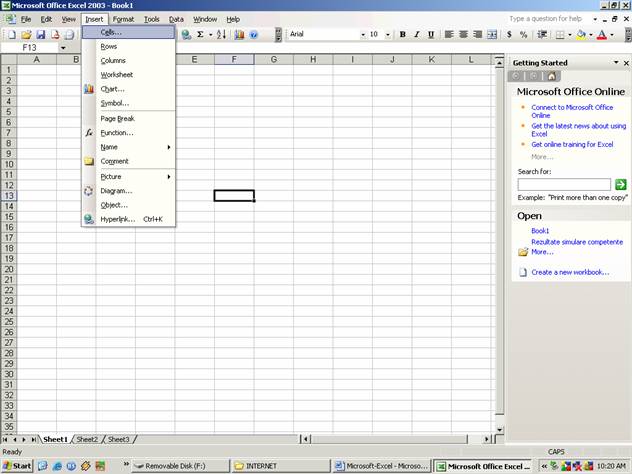Open font size dropdown arrow

pos(388,35)
